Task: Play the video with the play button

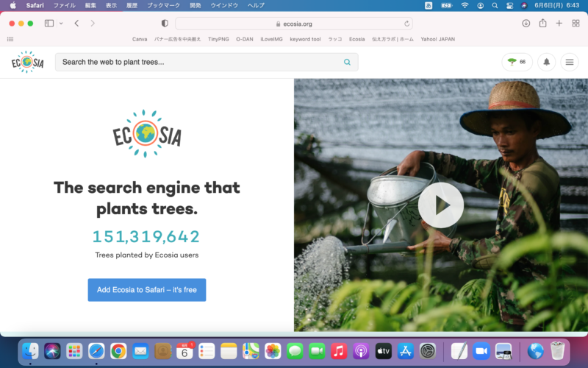Action: (x=440, y=205)
